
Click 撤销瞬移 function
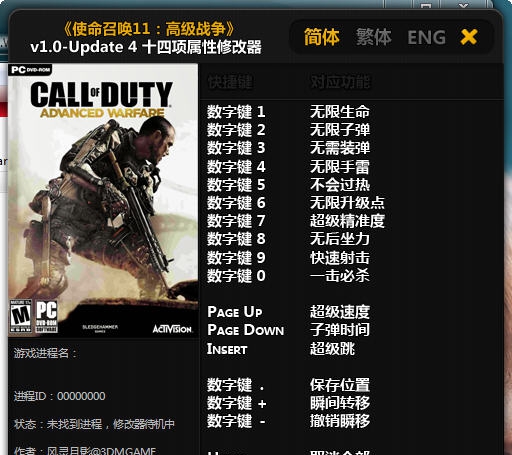[340, 421]
